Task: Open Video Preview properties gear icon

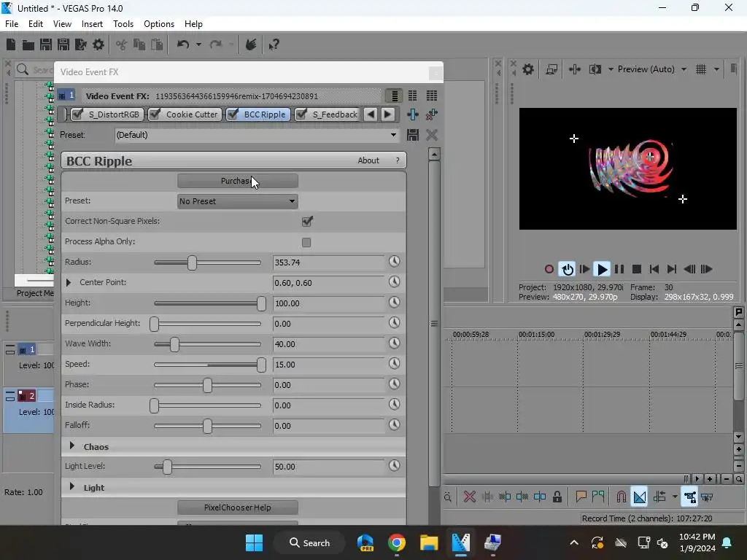Action: [x=528, y=69]
